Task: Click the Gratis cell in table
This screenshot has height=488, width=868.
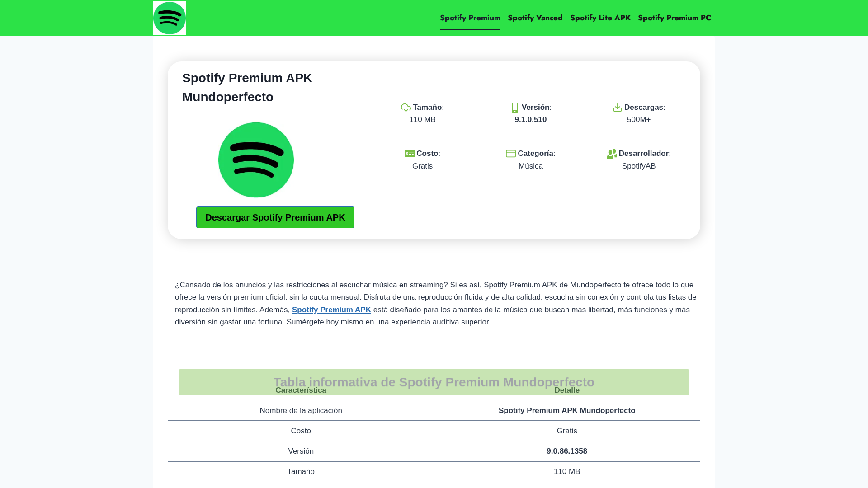Action: pos(567,431)
